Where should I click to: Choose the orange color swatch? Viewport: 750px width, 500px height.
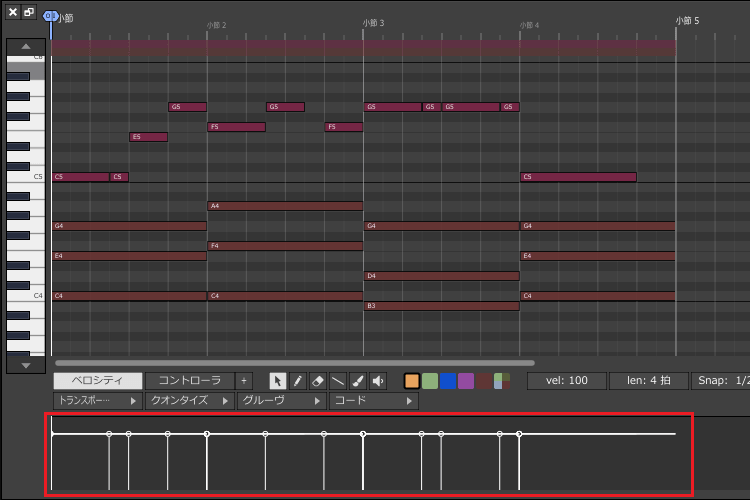(x=412, y=381)
